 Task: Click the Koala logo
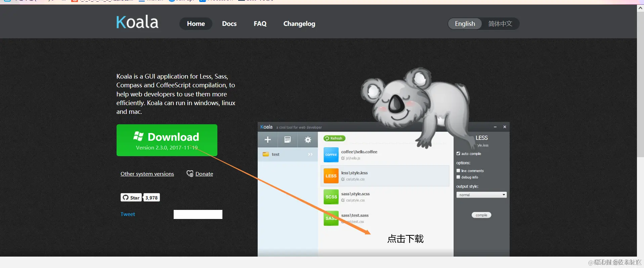coord(137,22)
